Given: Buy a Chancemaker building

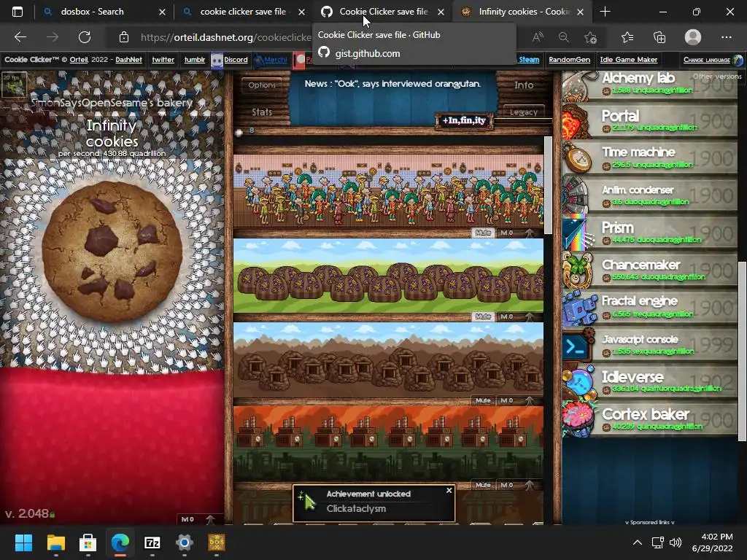Looking at the screenshot, I should click(649, 270).
